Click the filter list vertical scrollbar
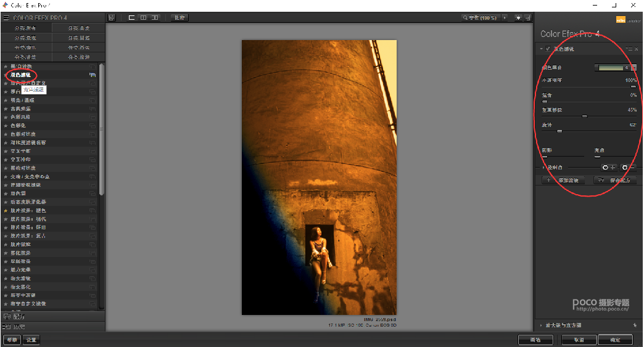Screen dimensions: 644x347 click(101, 129)
